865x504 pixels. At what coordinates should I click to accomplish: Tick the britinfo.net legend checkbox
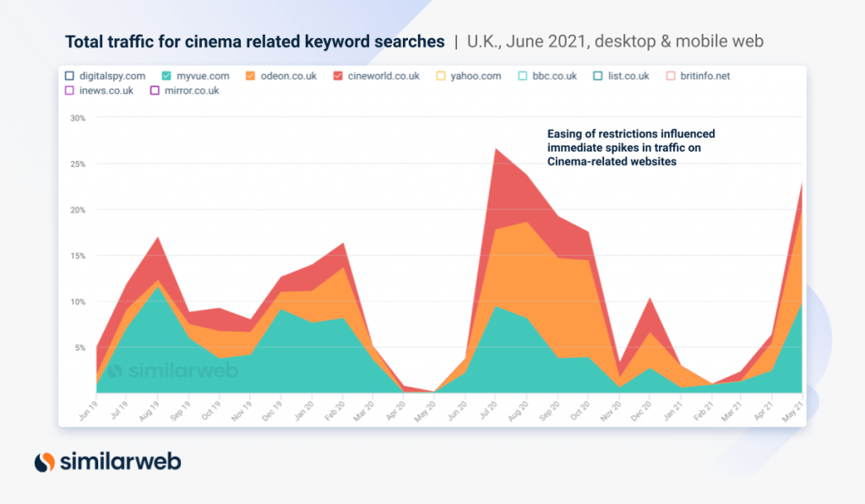click(x=671, y=76)
